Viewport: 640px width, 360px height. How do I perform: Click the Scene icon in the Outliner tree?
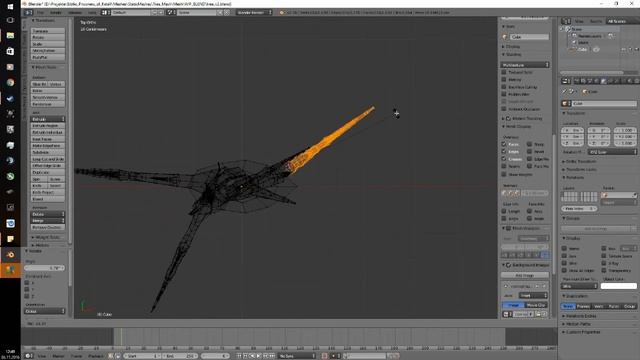568,29
